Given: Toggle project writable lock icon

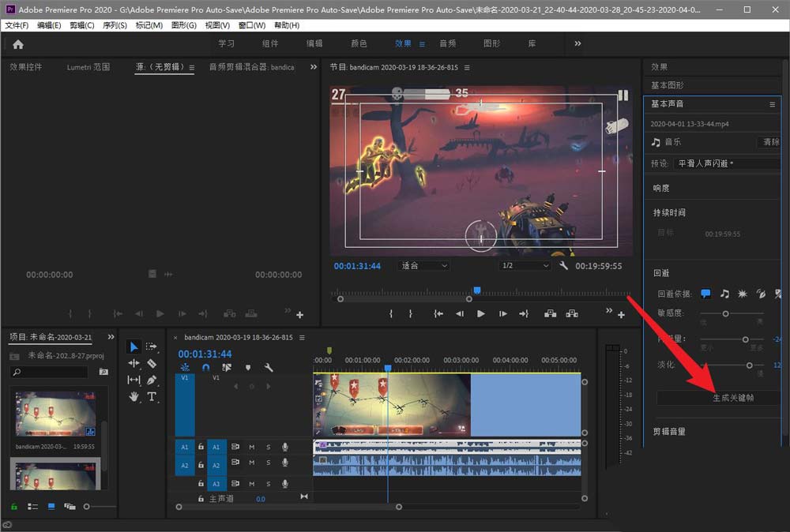Looking at the screenshot, I should (14, 506).
